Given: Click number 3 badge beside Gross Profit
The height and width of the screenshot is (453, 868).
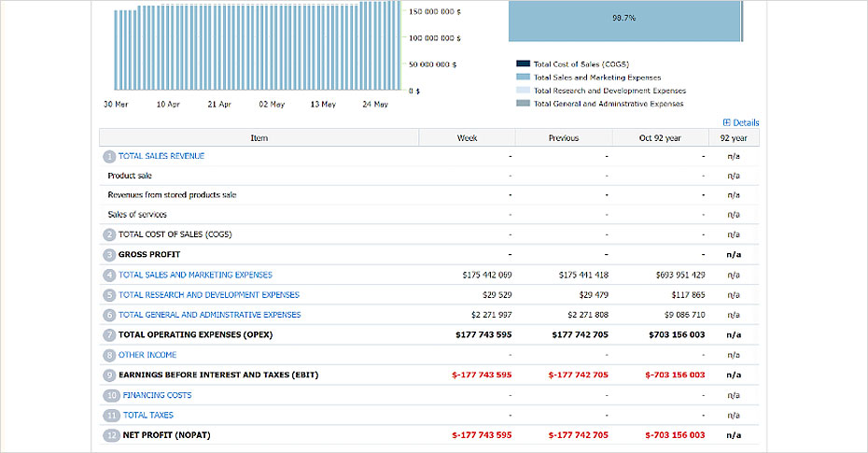Looking at the screenshot, I should click(110, 255).
